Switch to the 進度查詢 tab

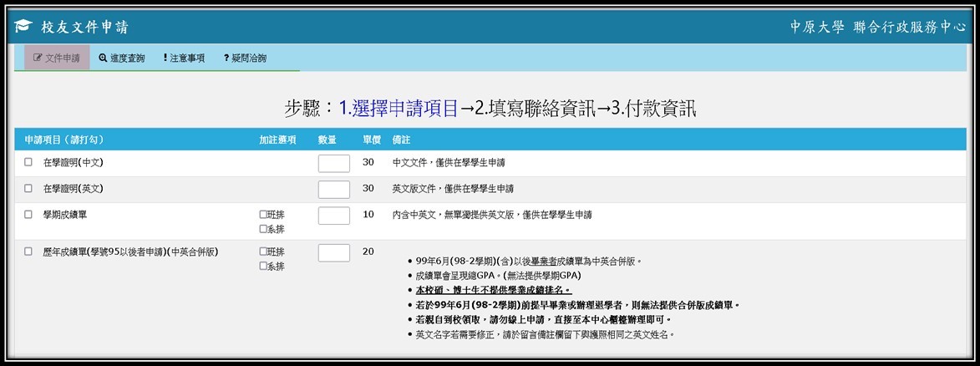(x=122, y=58)
